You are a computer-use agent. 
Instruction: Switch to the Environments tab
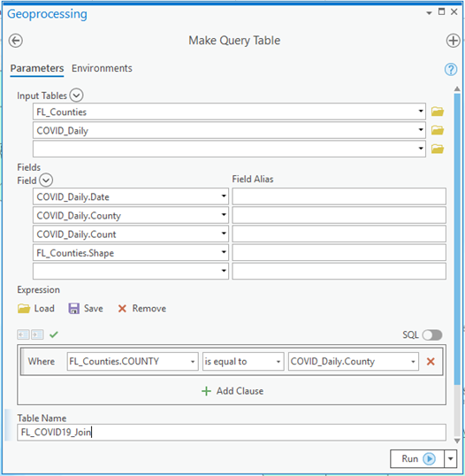(102, 68)
